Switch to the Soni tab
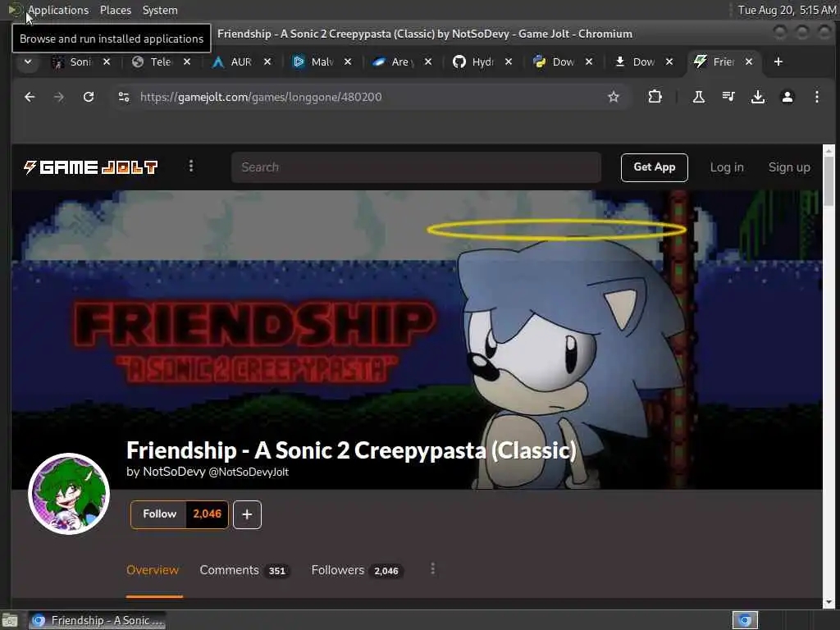This screenshot has height=630, width=840. (x=73, y=62)
